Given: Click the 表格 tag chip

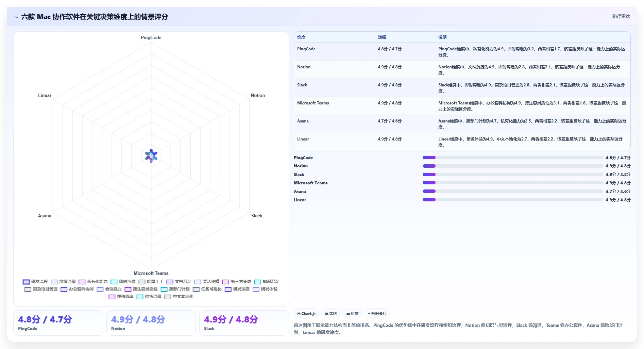Looking at the screenshot, I should (331, 314).
